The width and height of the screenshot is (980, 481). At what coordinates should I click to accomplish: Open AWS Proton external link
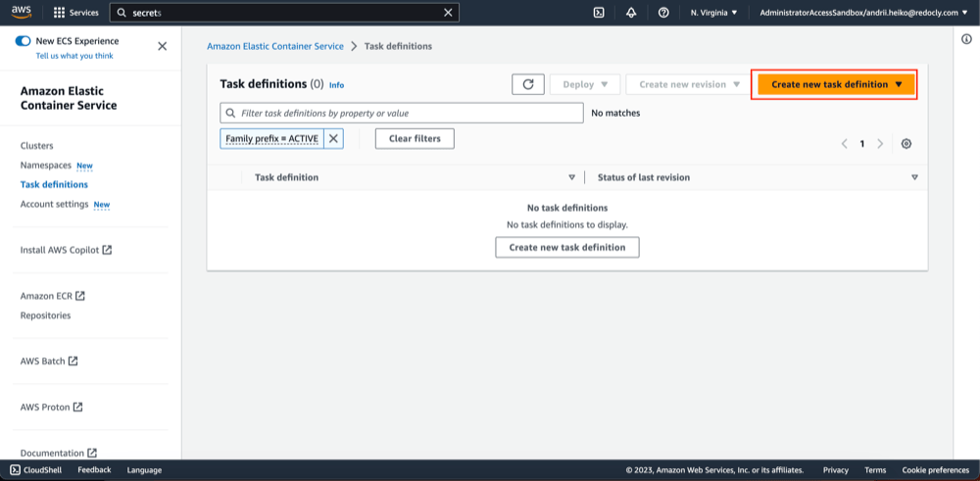pos(51,407)
